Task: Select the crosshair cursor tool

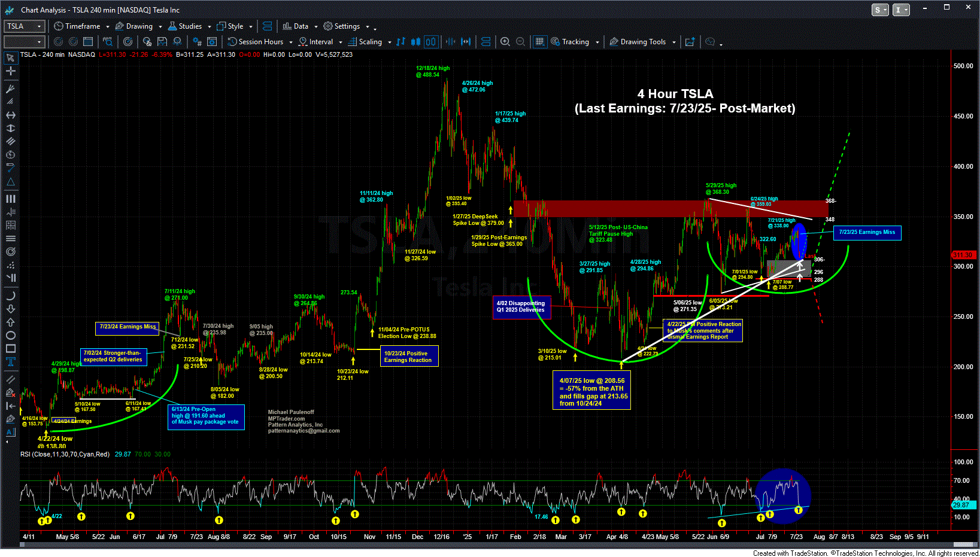Action: coord(10,71)
